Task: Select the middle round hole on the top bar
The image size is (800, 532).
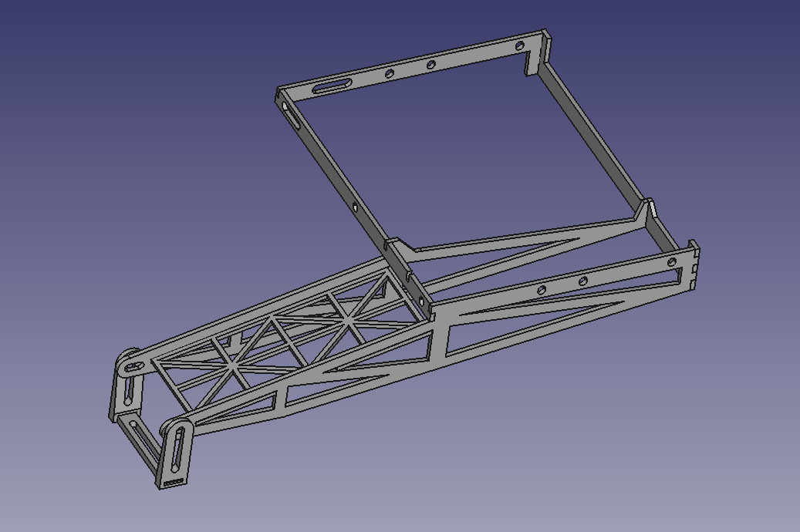Action: tap(431, 65)
